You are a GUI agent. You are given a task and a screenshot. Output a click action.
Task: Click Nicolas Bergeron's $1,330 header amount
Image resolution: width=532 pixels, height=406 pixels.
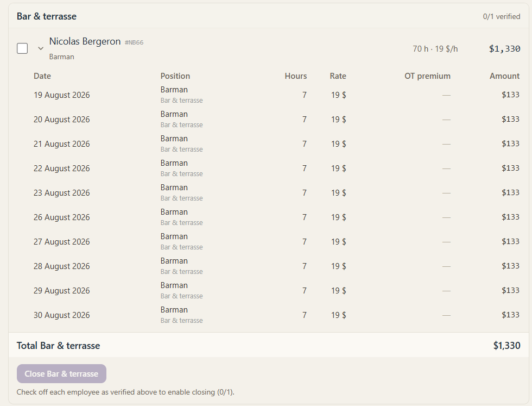[x=504, y=49]
